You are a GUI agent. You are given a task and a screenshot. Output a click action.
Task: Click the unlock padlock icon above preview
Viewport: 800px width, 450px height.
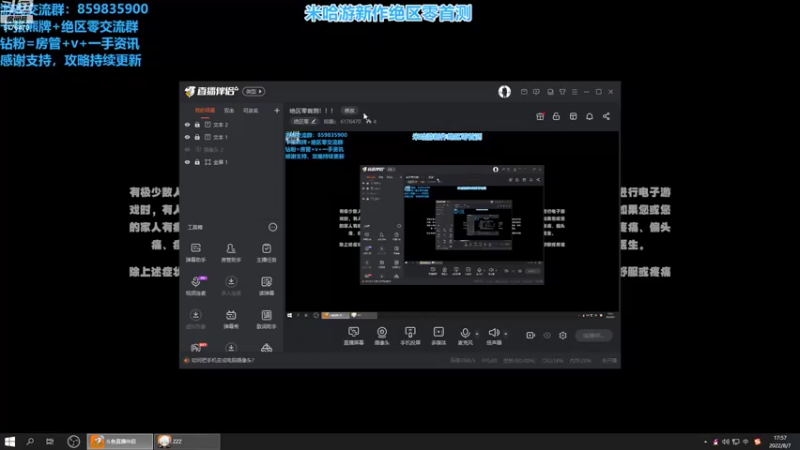[x=556, y=116]
